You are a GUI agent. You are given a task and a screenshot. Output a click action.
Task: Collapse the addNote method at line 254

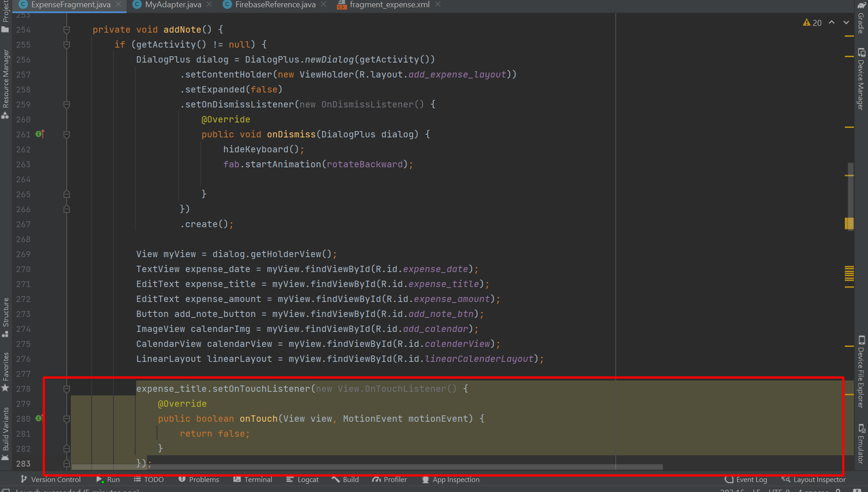click(x=67, y=30)
